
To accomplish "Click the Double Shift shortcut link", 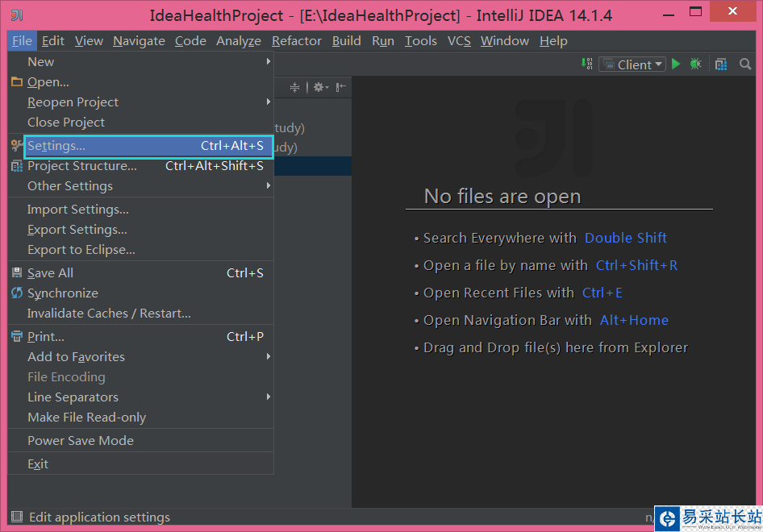I will 625,238.
